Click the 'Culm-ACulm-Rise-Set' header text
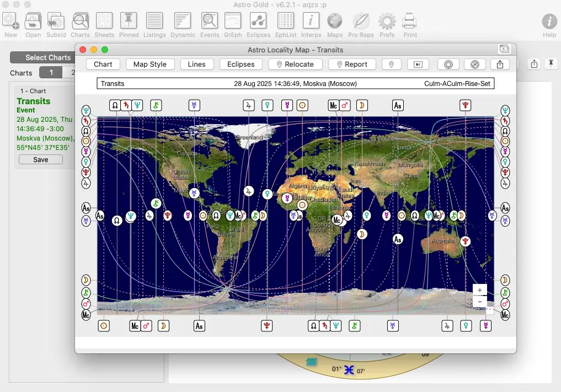The image size is (561, 392). 457,84
